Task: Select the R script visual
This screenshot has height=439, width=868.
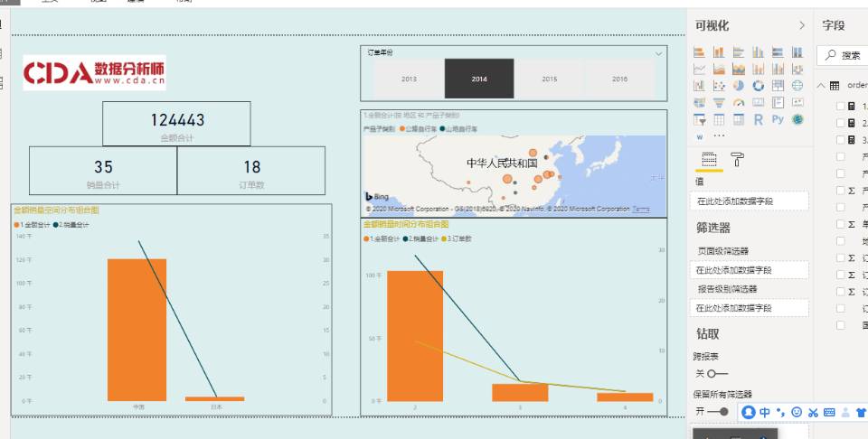Action: point(758,119)
